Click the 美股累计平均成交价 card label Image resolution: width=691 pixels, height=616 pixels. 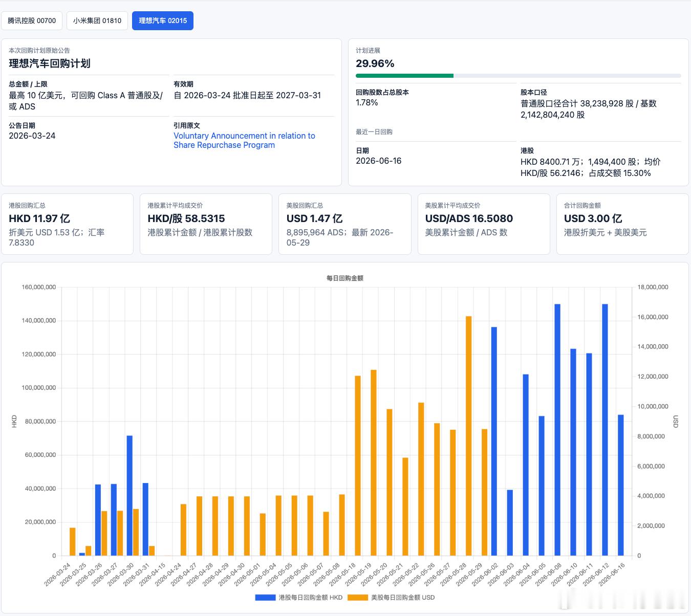[452, 205]
